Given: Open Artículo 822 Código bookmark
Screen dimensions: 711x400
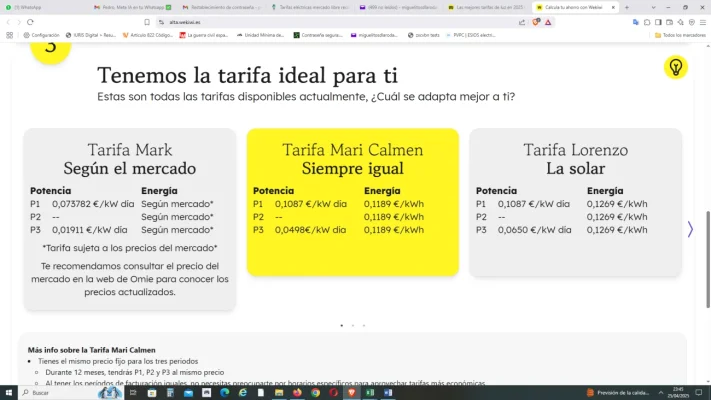Looking at the screenshot, I should point(148,35).
